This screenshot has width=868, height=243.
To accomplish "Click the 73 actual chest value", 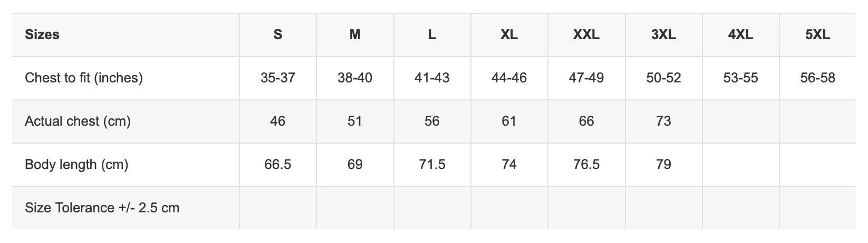I will (663, 121).
